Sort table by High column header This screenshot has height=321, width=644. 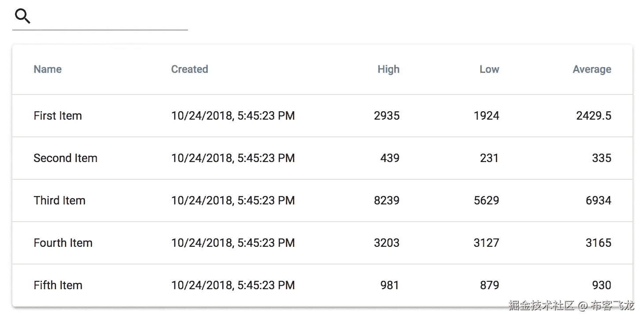(x=388, y=69)
